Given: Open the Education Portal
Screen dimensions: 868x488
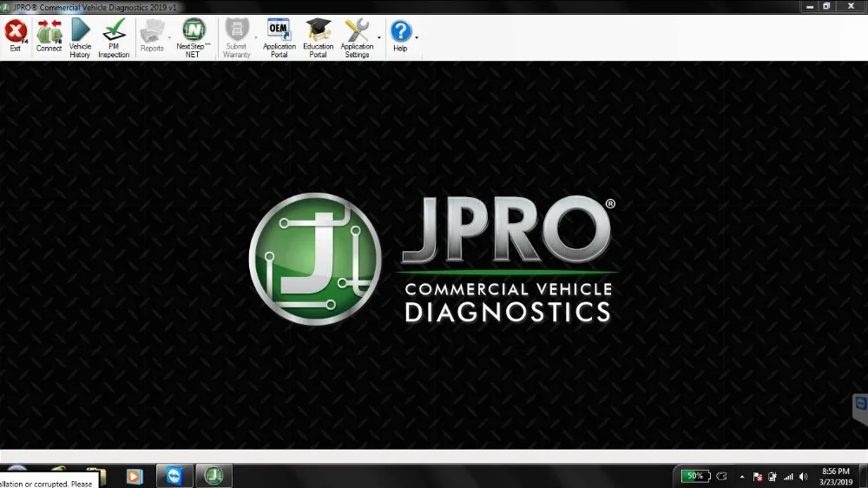Looking at the screenshot, I should (319, 37).
